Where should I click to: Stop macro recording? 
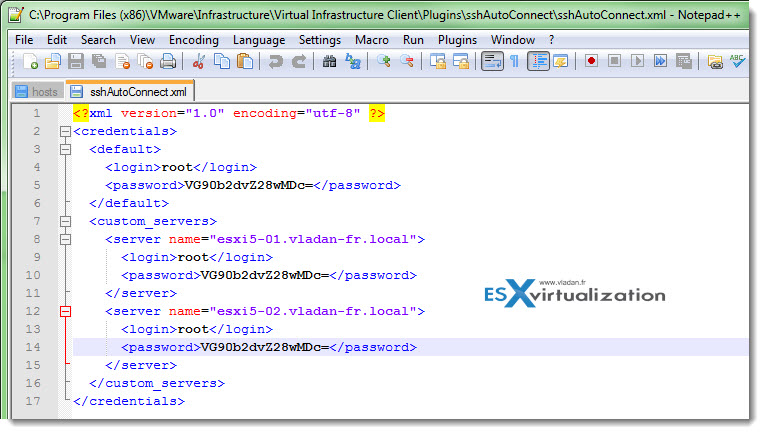tap(614, 61)
